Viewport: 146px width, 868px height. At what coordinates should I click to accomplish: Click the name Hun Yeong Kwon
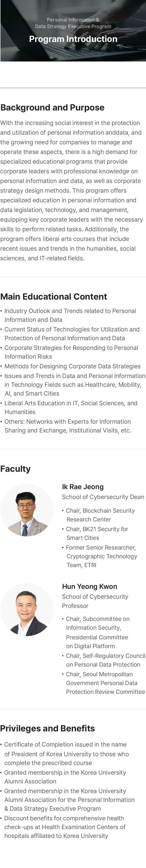point(90,586)
